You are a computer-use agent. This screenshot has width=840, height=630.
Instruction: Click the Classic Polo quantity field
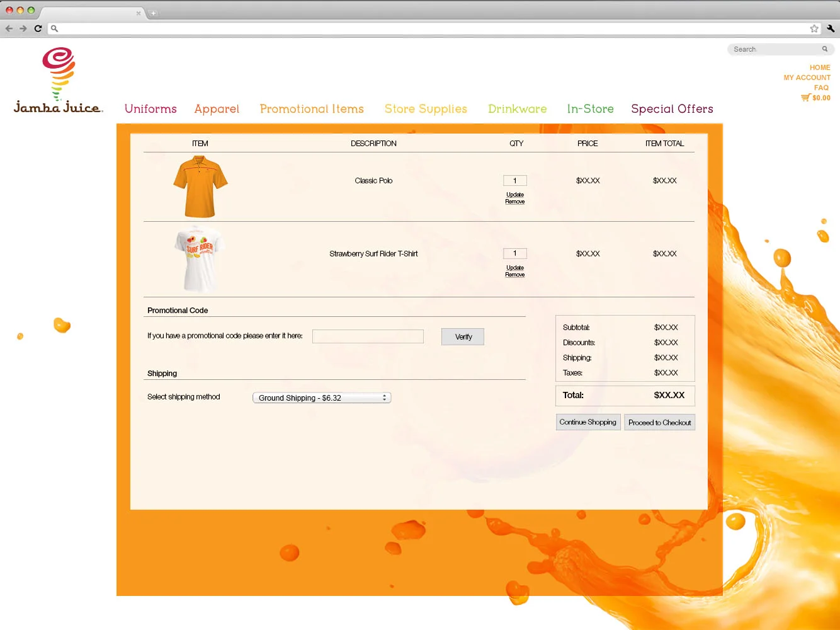[514, 181]
